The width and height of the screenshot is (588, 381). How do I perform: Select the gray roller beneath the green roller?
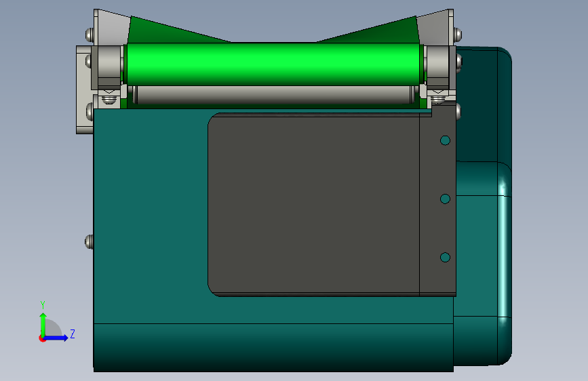pyautogui.click(x=275, y=94)
